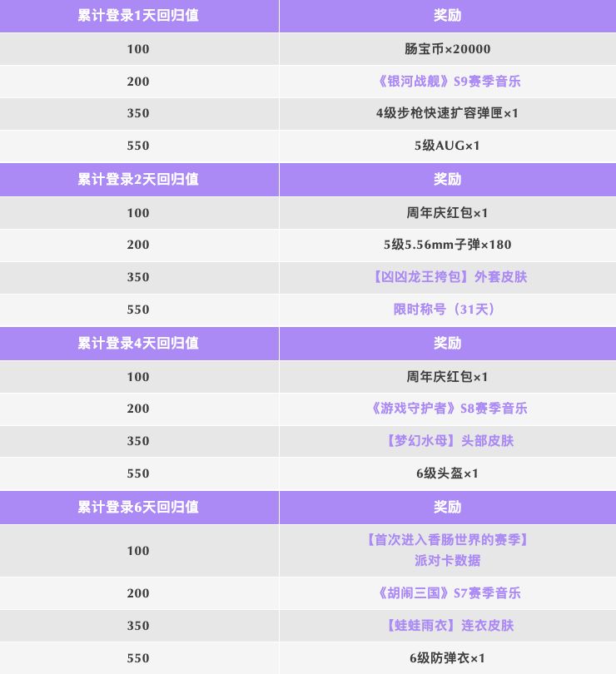
Task: Select the 4级步枪快速扩容弹匣×1 reward cell
Action: coord(447,113)
